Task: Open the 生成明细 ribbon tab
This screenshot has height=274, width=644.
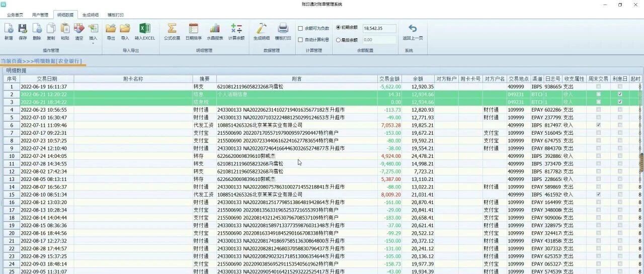Action: pos(91,15)
